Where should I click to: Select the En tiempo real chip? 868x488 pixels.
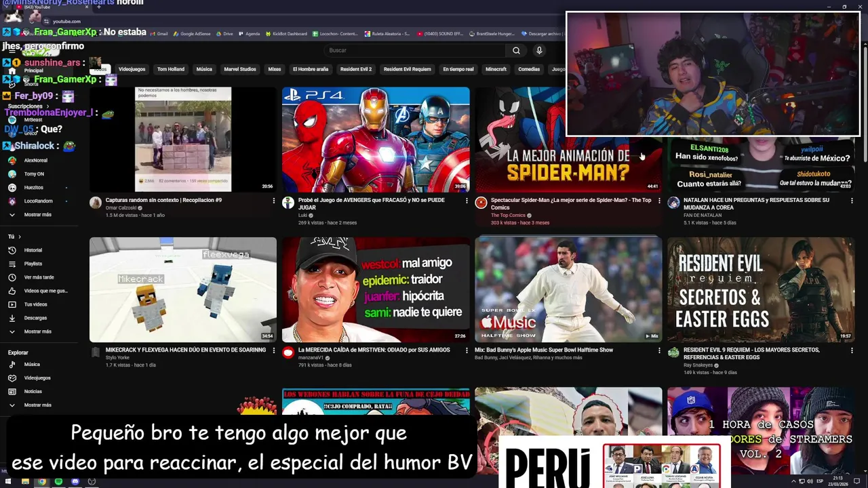458,69
